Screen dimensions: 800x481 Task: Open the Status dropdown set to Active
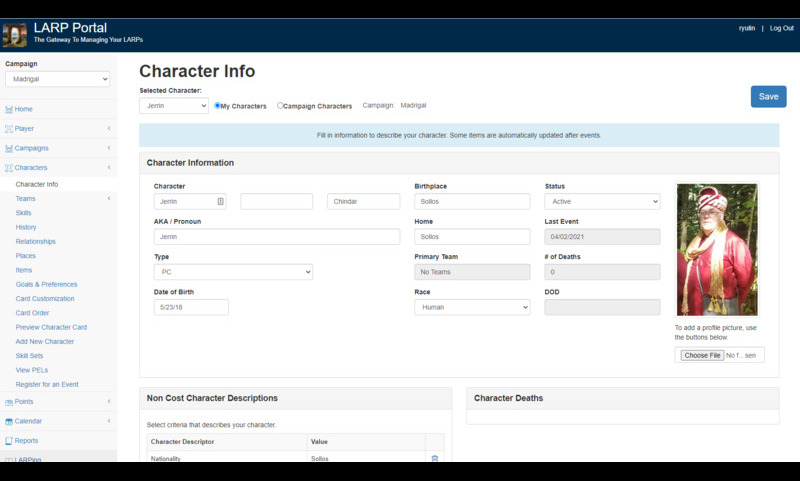click(x=602, y=202)
